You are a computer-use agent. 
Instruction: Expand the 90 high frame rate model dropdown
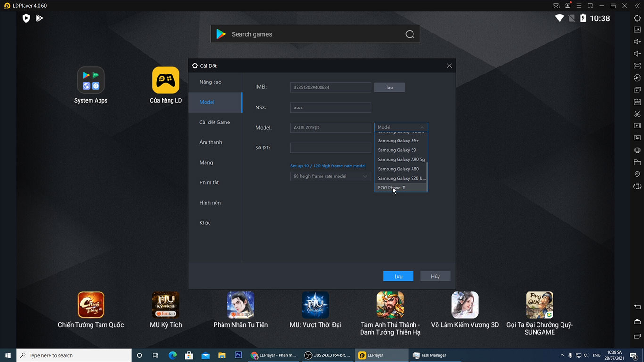click(x=330, y=176)
